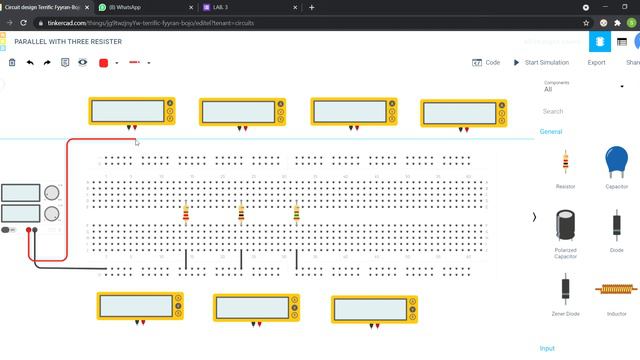640x360 pixels.
Task: Open the Tinkercad logo home link
Action: click(x=3, y=42)
